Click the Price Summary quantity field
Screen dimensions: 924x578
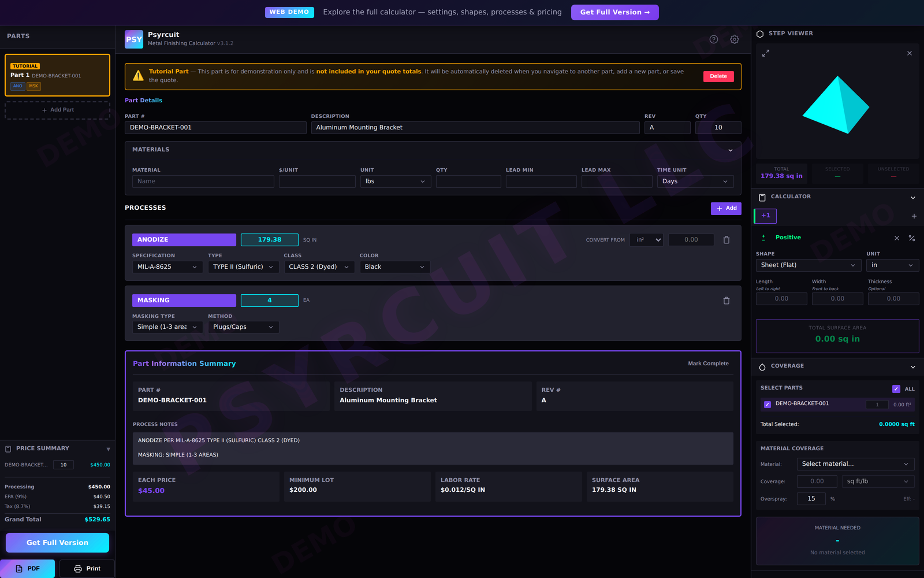tap(64, 465)
